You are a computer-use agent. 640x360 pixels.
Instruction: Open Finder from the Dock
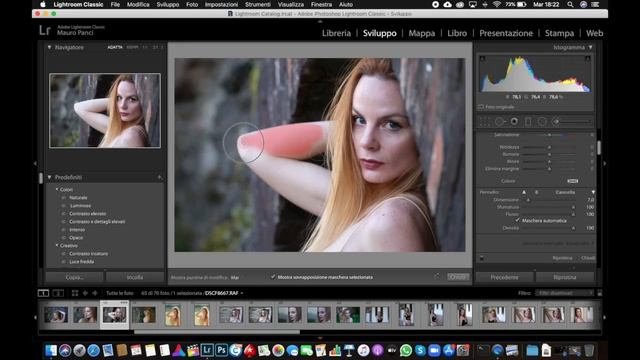[51, 350]
